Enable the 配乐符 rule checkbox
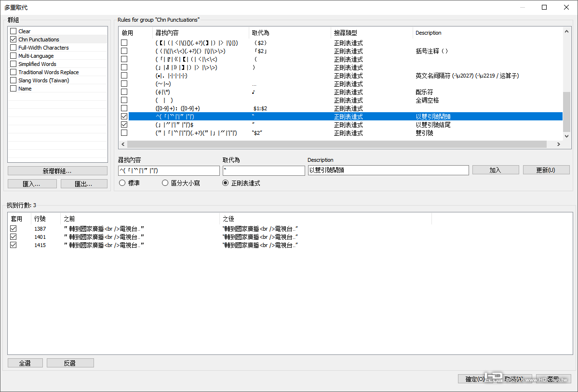578x392 pixels. [124, 92]
